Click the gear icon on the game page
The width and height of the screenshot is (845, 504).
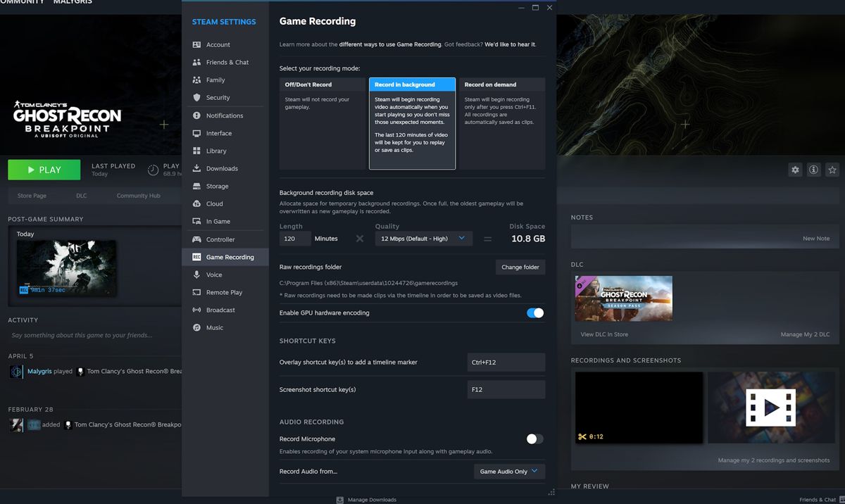(x=795, y=170)
